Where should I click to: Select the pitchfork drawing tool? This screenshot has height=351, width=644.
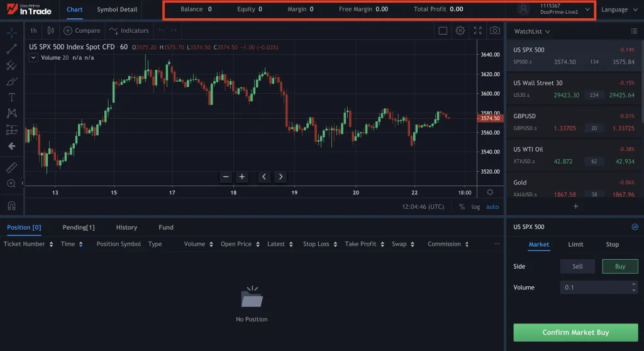point(11,65)
